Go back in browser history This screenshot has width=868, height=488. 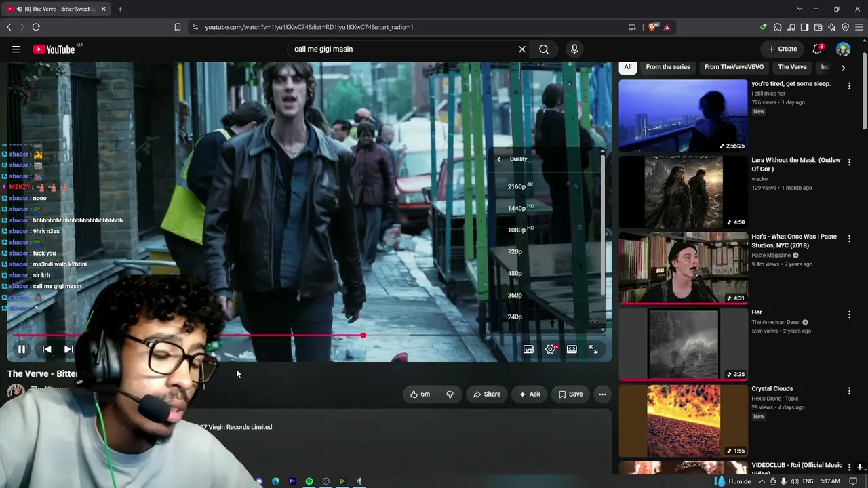[x=9, y=27]
